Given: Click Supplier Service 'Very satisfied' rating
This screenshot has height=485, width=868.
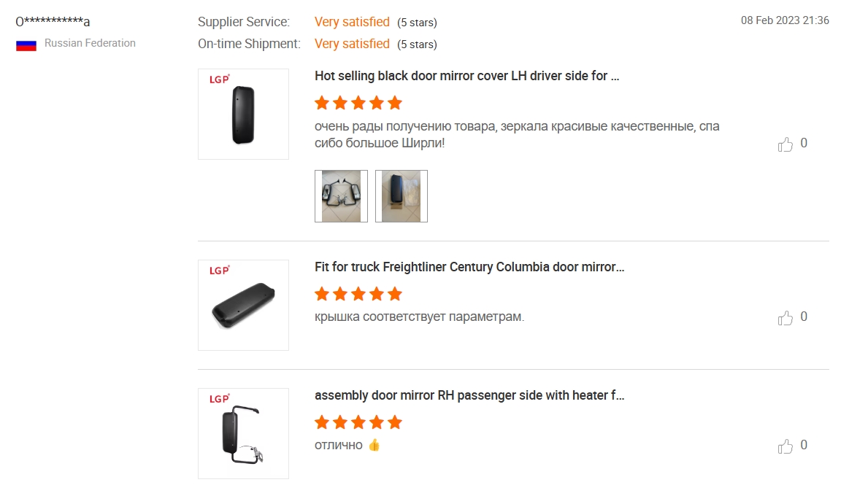Looking at the screenshot, I should tap(352, 22).
